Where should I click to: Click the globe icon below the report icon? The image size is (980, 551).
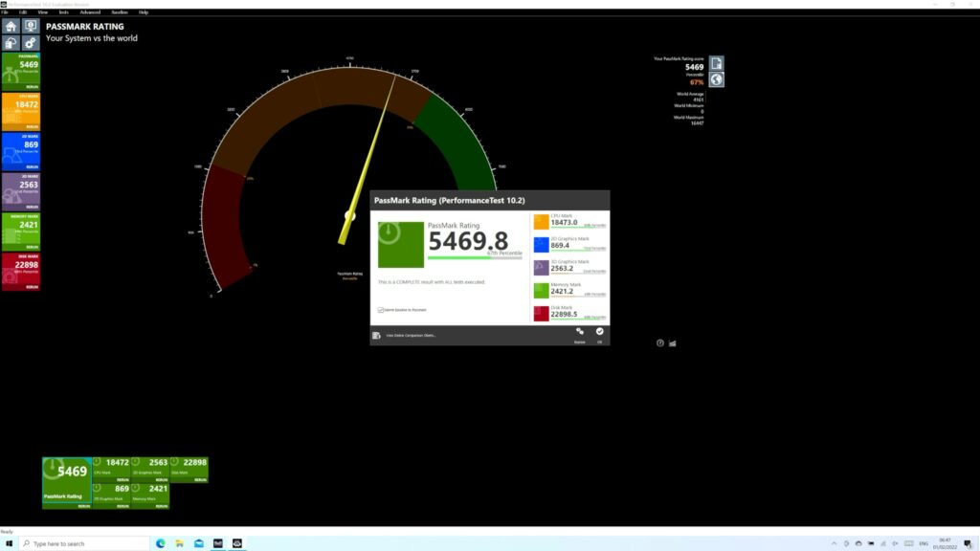[x=716, y=79]
